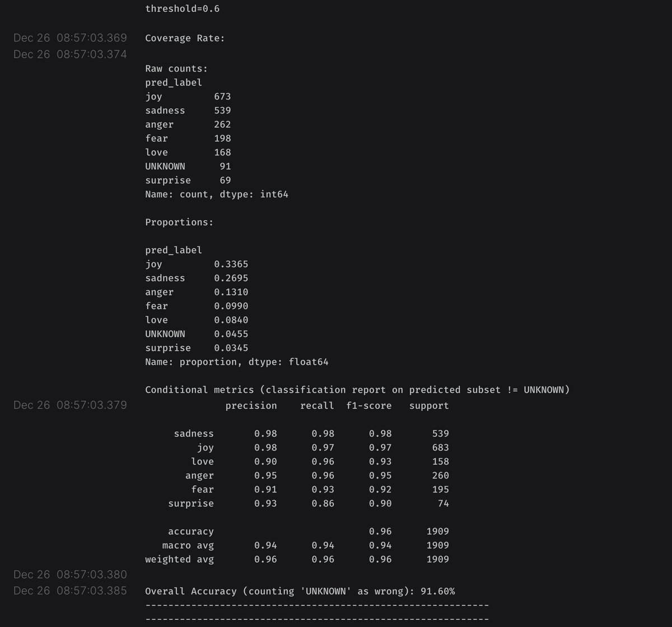Click the sadness proportion 0.2695
This screenshot has width=672, height=627.
click(x=231, y=278)
